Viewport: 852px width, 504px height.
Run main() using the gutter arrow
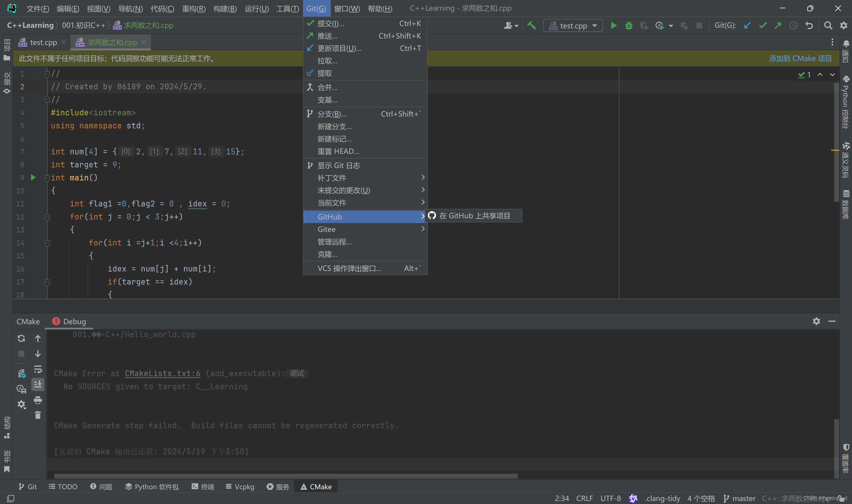[x=33, y=178]
